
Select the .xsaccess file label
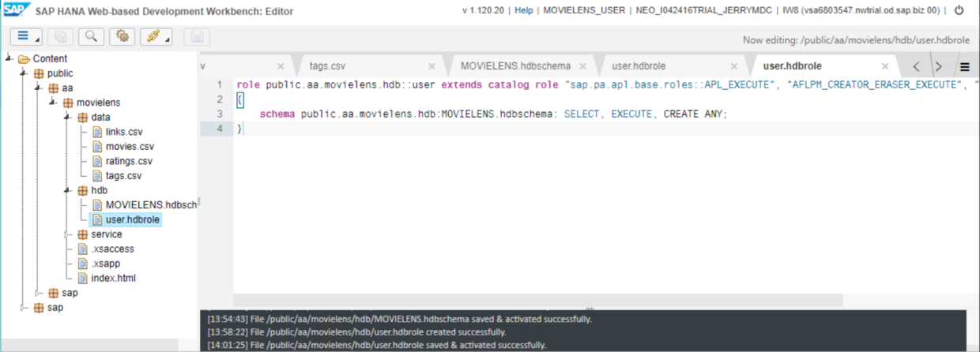tap(112, 249)
